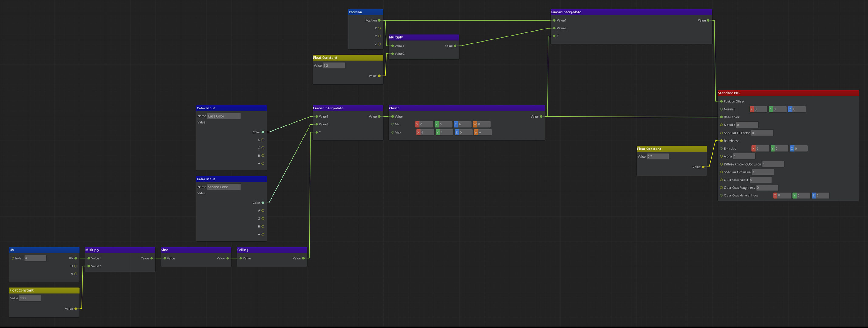
Task: Click the Value output socket of Ceiling node
Action: [304, 258]
